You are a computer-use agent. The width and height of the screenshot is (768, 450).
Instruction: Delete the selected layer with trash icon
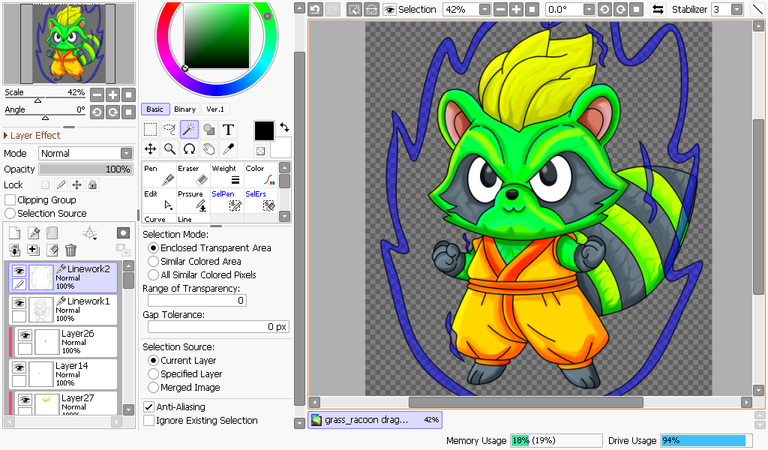coord(71,250)
